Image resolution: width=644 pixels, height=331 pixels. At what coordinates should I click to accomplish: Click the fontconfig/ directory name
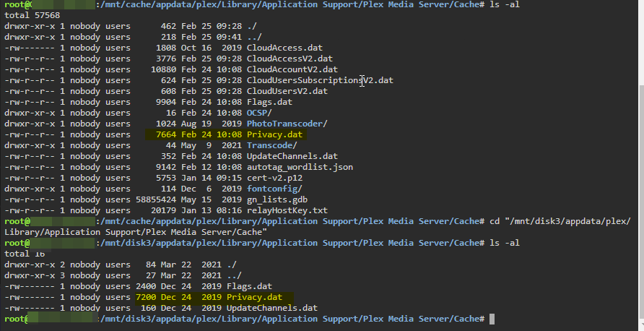point(274,189)
